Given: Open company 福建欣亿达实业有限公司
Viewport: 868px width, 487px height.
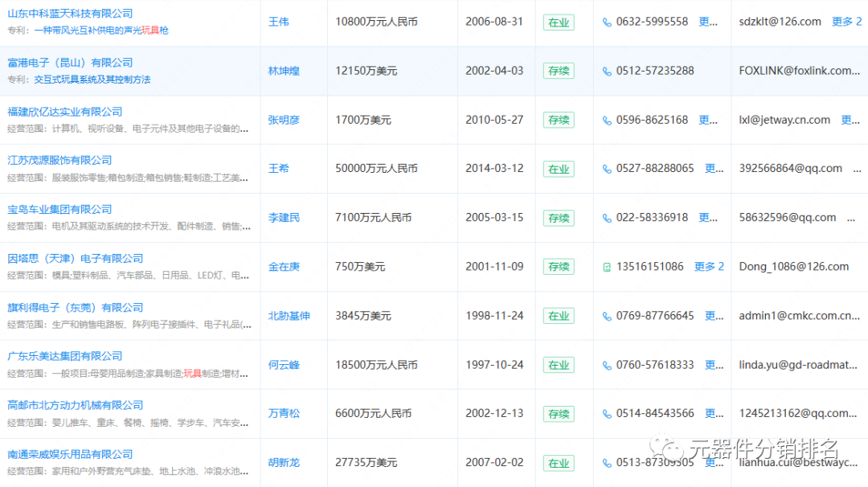Looking at the screenshot, I should [65, 112].
